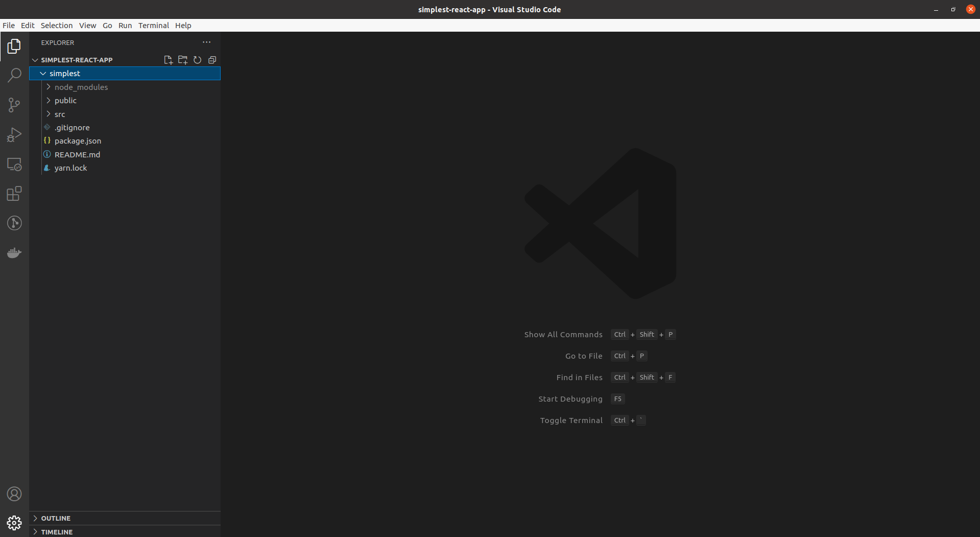Click the Go to File hint
Screen dimensions: 980x537
[x=584, y=356]
